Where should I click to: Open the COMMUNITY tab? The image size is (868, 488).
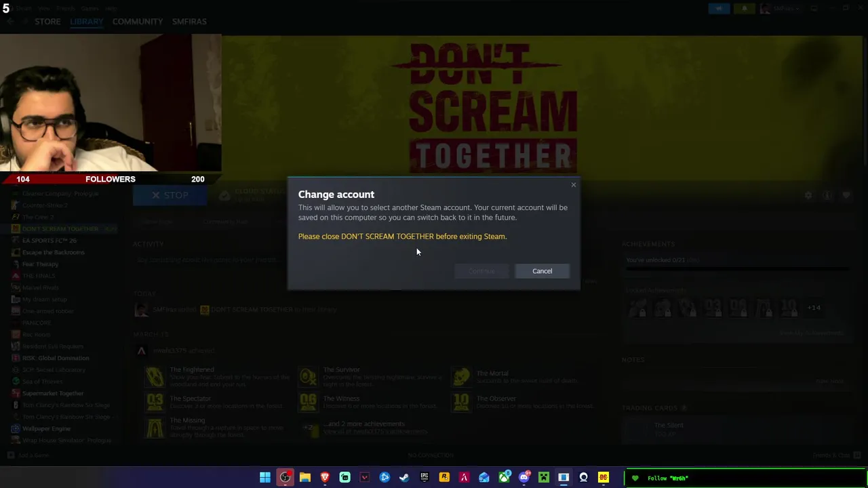click(138, 21)
